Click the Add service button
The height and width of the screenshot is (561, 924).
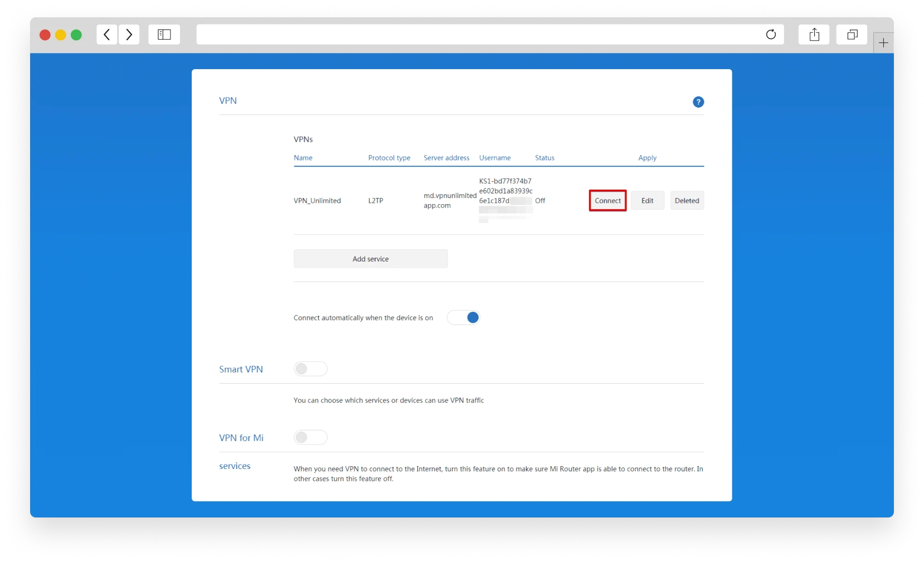[371, 259]
